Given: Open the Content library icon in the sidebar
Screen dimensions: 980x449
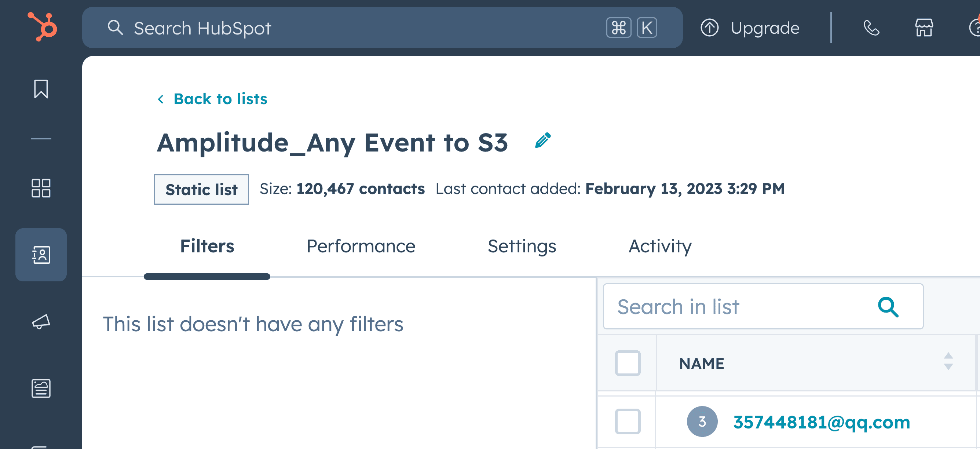Looking at the screenshot, I should (x=41, y=388).
